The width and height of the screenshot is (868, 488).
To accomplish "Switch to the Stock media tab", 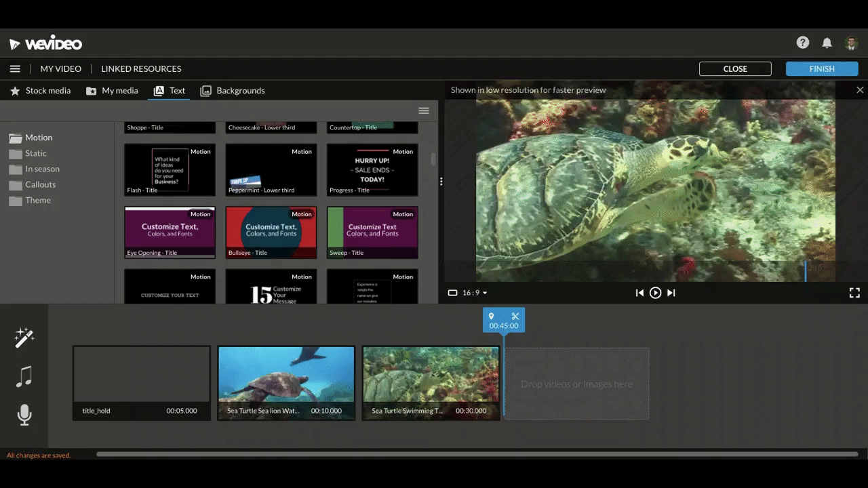I will pos(40,90).
